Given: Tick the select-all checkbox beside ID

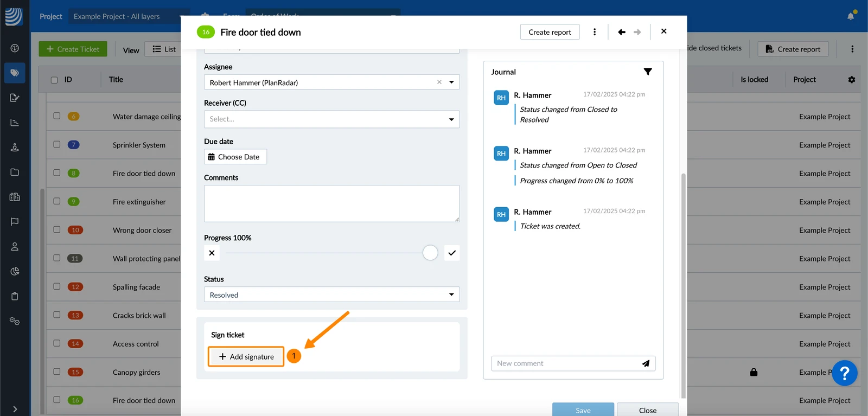Looking at the screenshot, I should pos(54,80).
